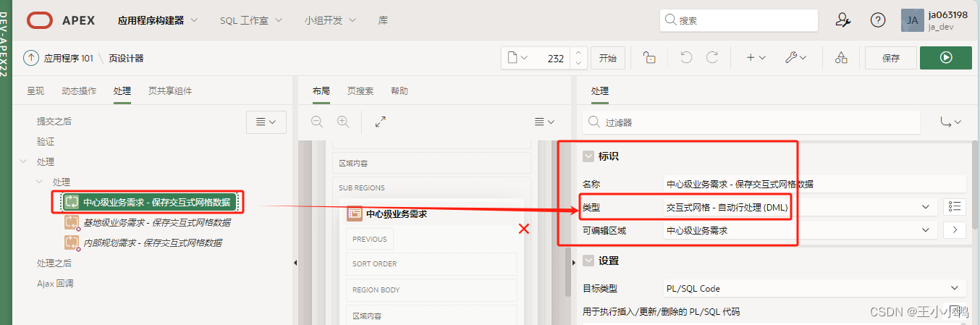This screenshot has height=325, width=980.
Task: Decrease page number with down stepper
Action: [x=578, y=64]
